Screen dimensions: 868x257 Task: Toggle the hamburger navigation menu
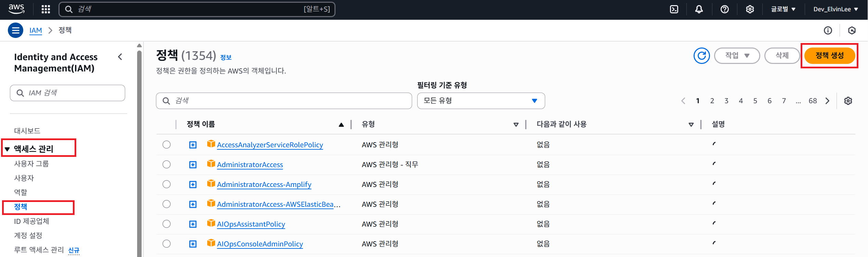(x=16, y=30)
